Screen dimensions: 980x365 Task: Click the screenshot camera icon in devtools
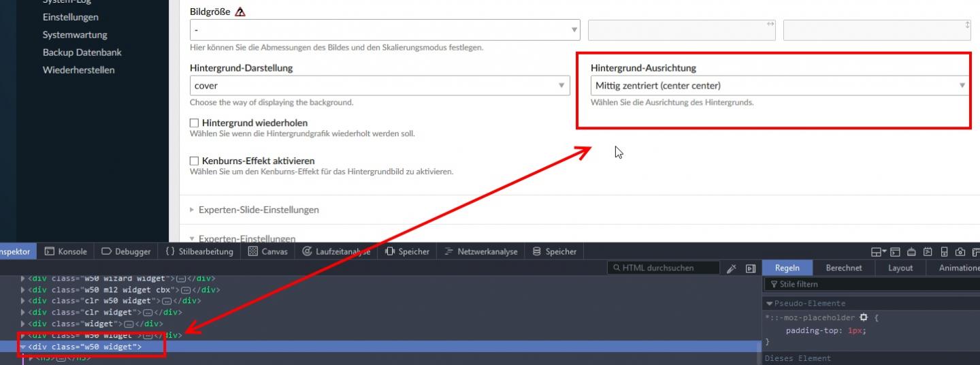click(960, 252)
